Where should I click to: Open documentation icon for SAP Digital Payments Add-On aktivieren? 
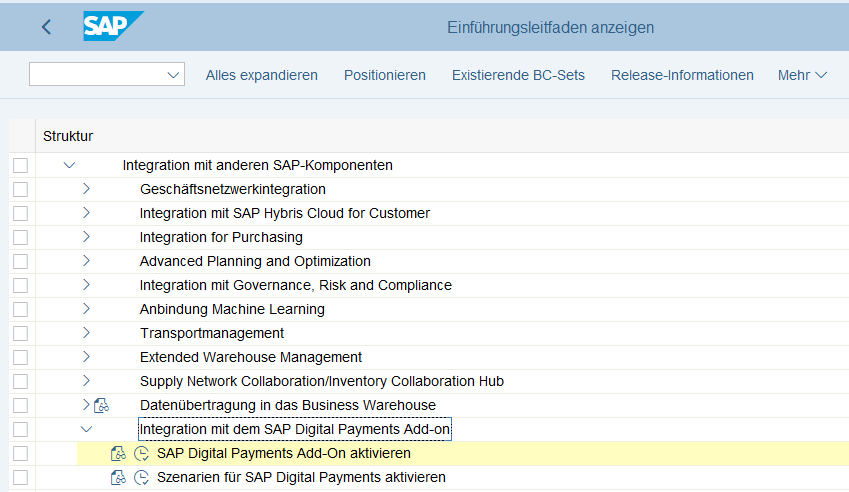click(x=118, y=454)
